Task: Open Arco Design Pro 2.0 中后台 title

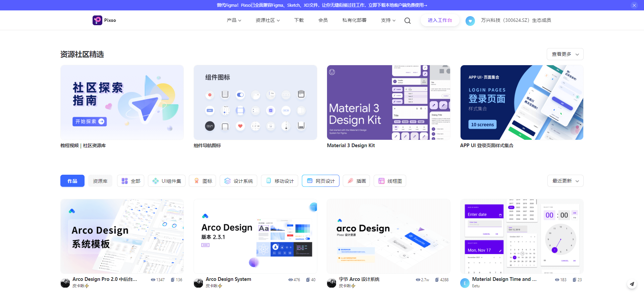Action: point(105,279)
